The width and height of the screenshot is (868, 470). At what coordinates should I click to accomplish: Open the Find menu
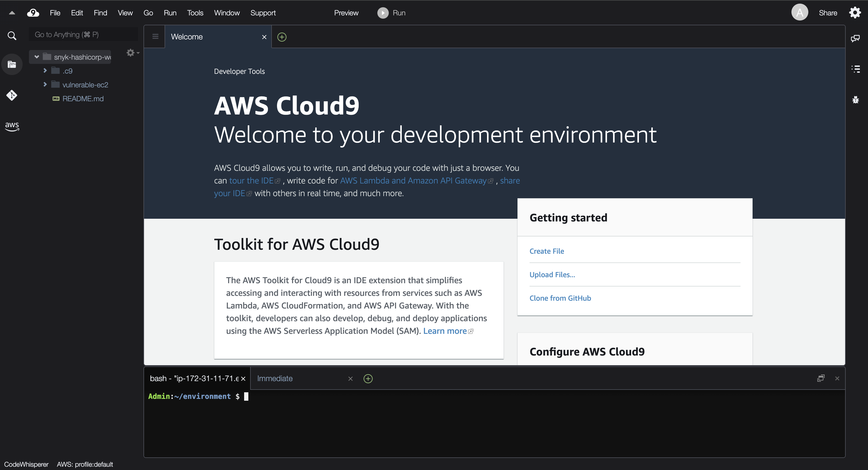point(100,13)
